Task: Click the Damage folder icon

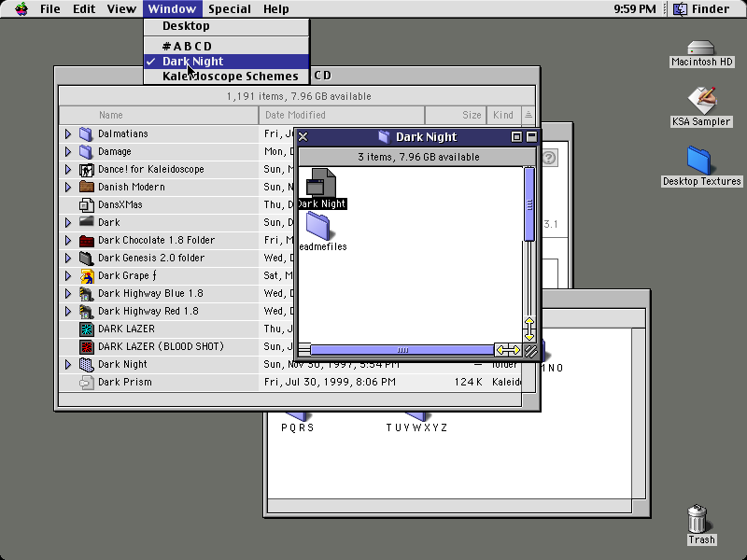Action: pyautogui.click(x=86, y=151)
